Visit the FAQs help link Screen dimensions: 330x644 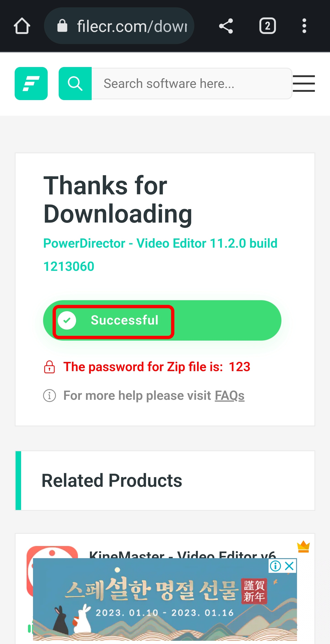pos(230,395)
